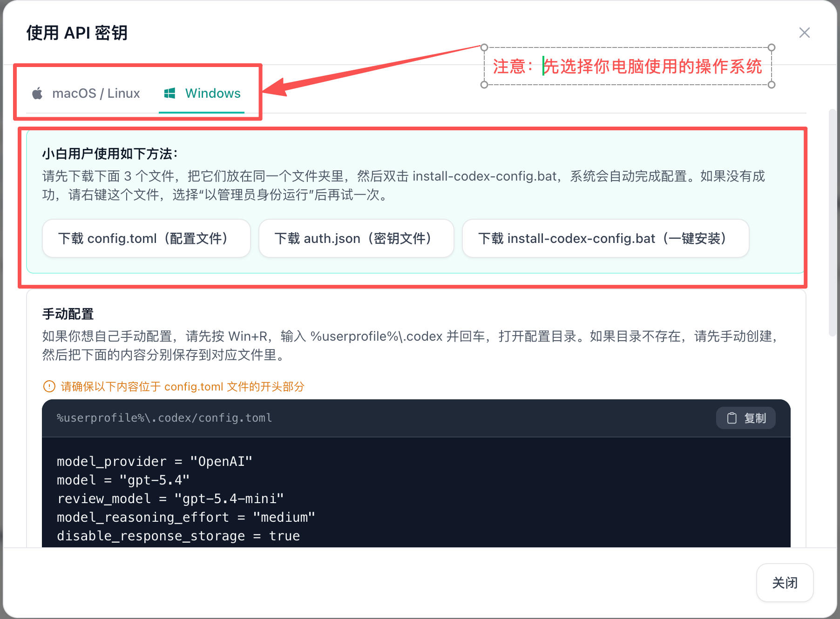Click the %userprofile%\.codex/config.toml path

click(x=164, y=418)
